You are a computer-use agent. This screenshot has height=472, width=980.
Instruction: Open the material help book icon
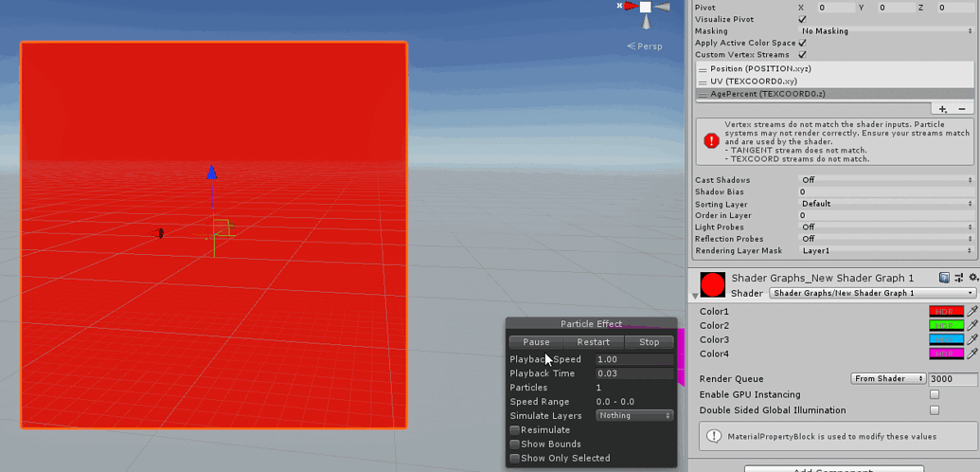point(944,278)
